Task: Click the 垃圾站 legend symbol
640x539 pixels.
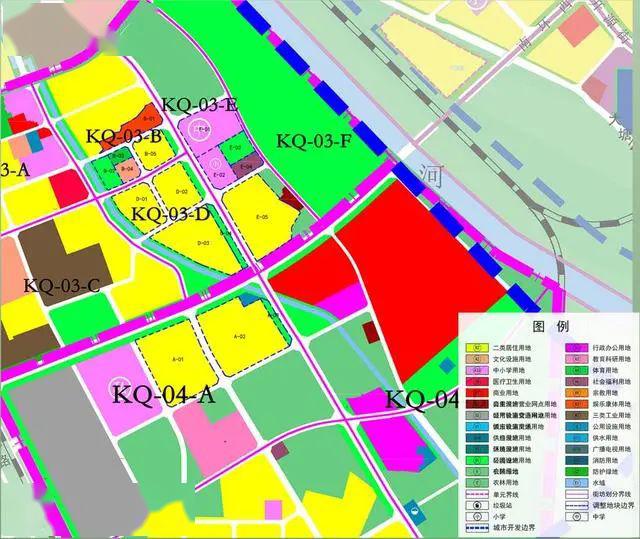Action: coord(477,505)
